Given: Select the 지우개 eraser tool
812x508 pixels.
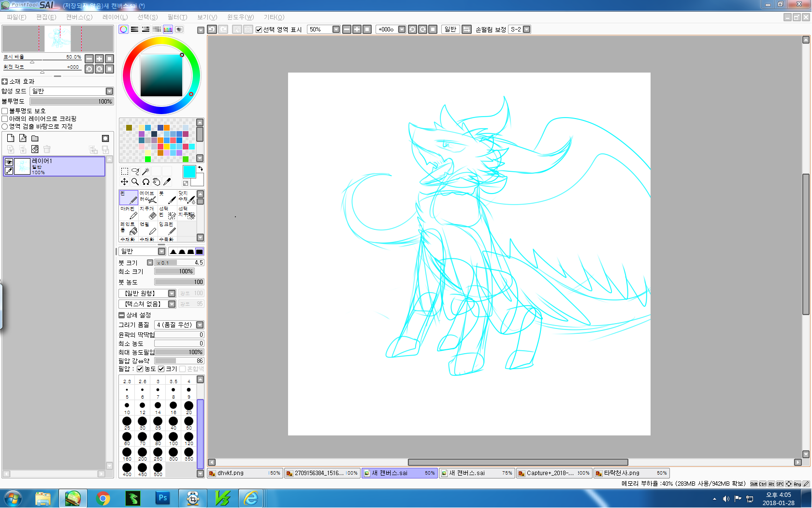Looking at the screenshot, I should [x=148, y=213].
